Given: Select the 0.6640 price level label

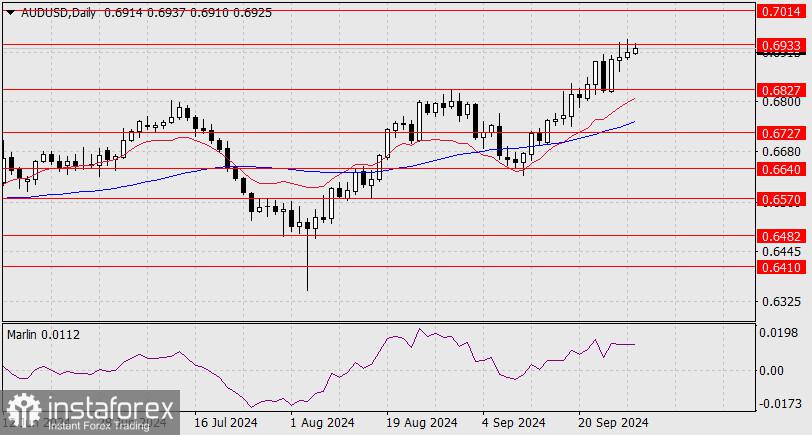Looking at the screenshot, I should pos(782,169).
